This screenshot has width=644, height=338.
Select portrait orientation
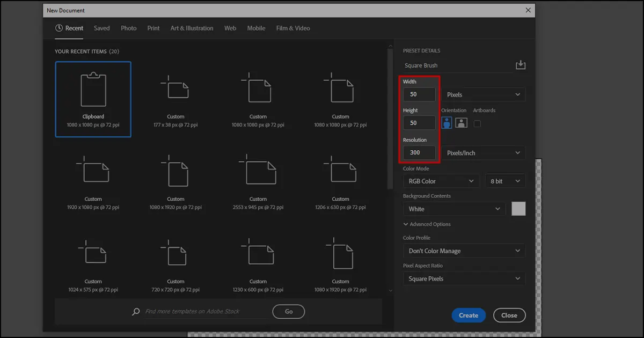click(x=447, y=122)
